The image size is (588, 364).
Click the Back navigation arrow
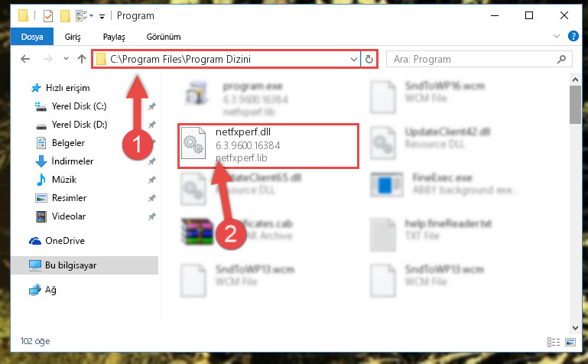[x=25, y=59]
